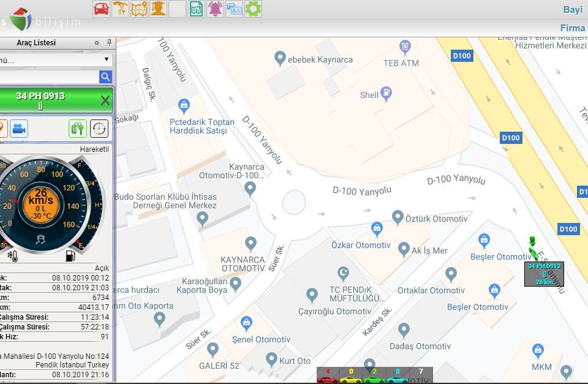Click the date value 08.10.2019 21:03
Screen dimensions: 588x384
[x=80, y=288]
